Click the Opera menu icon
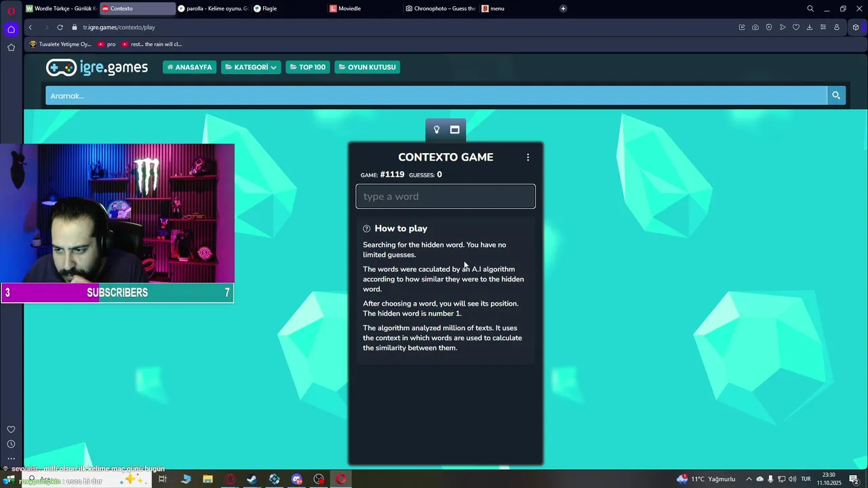Screen dimensions: 868x488 pyautogui.click(x=11, y=10)
